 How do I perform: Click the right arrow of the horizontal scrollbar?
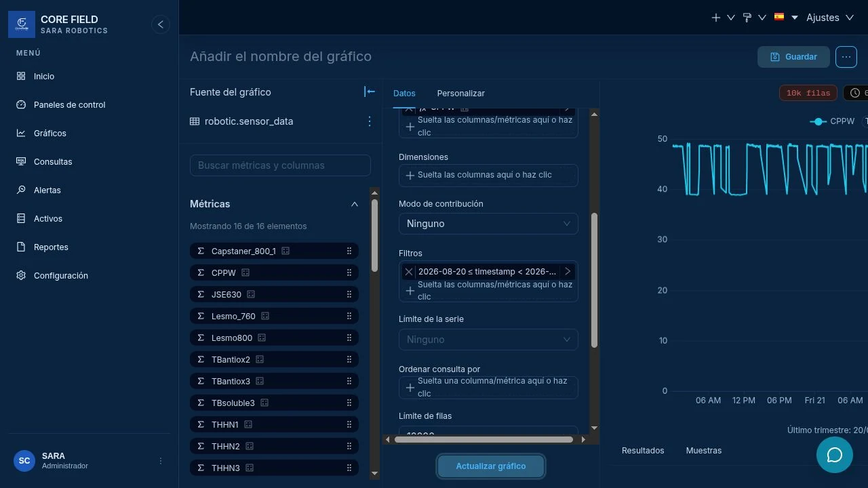(583, 440)
